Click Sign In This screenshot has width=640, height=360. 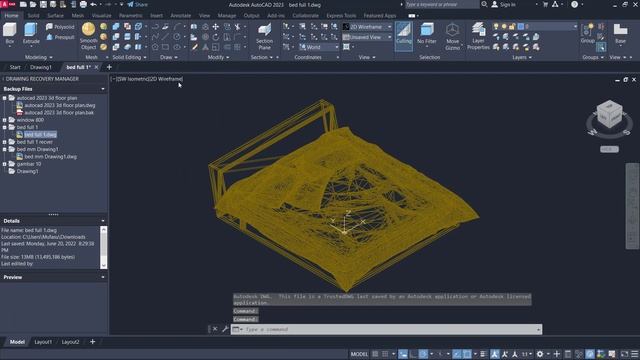point(504,4)
